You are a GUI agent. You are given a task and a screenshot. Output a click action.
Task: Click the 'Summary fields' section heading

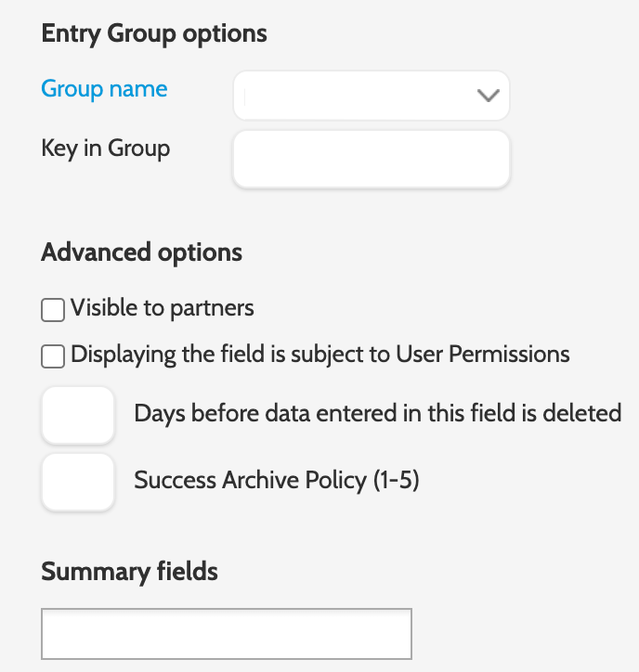click(x=129, y=571)
